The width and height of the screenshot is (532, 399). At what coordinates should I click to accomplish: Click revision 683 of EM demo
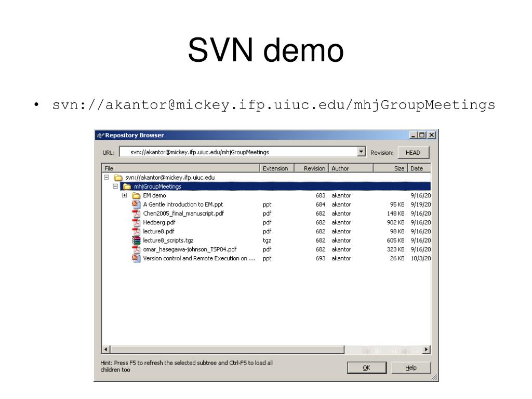(x=320, y=195)
